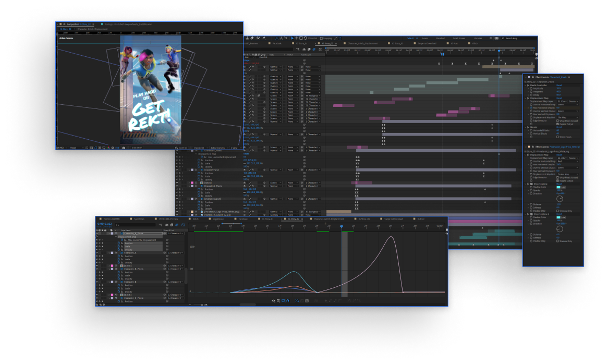Reset the Elastic Controller effect
Image resolution: width=608 pixels, height=364 pixels.
coord(559,86)
